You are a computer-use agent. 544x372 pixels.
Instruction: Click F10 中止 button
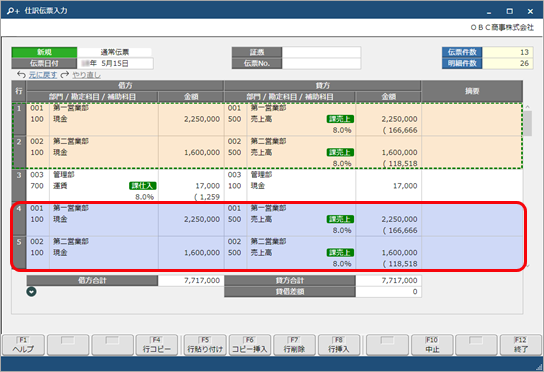(x=432, y=345)
